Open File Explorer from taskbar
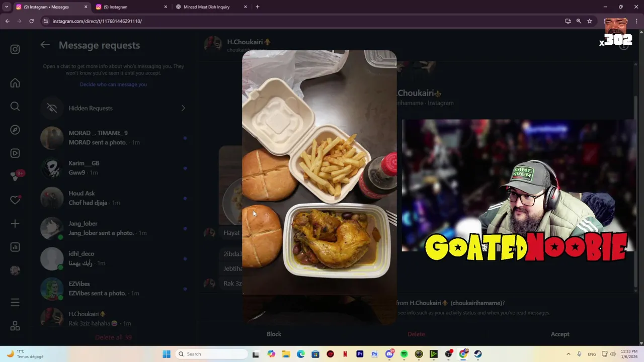The width and height of the screenshot is (644, 362). pos(286,354)
